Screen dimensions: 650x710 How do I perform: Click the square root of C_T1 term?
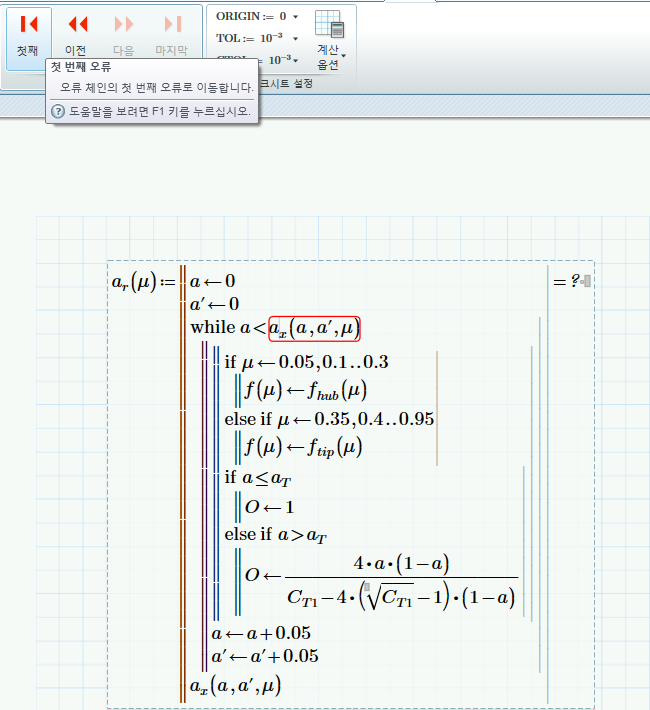[x=390, y=598]
